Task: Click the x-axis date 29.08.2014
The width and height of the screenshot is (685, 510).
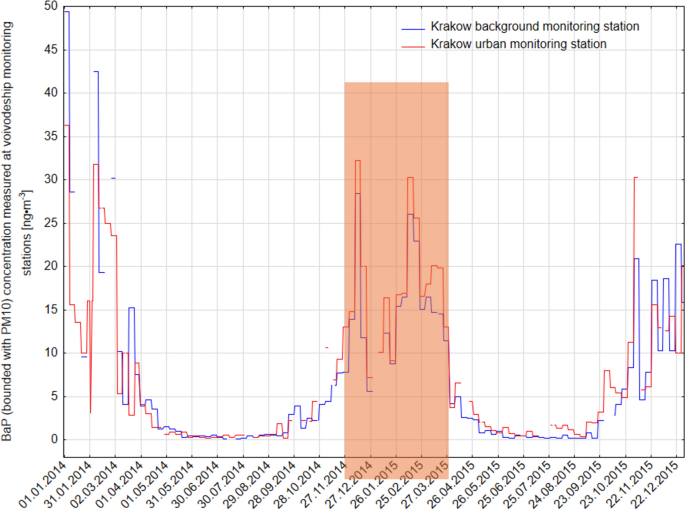Action: [247, 485]
